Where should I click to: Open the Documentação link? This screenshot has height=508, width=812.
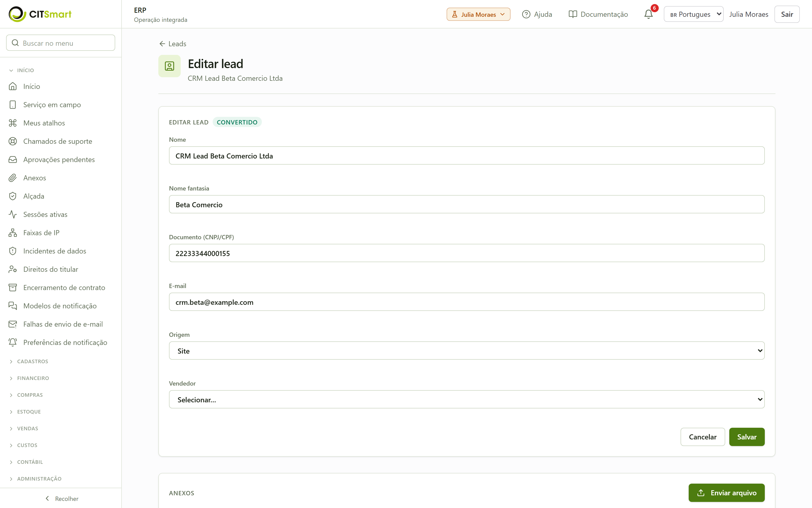coord(598,14)
